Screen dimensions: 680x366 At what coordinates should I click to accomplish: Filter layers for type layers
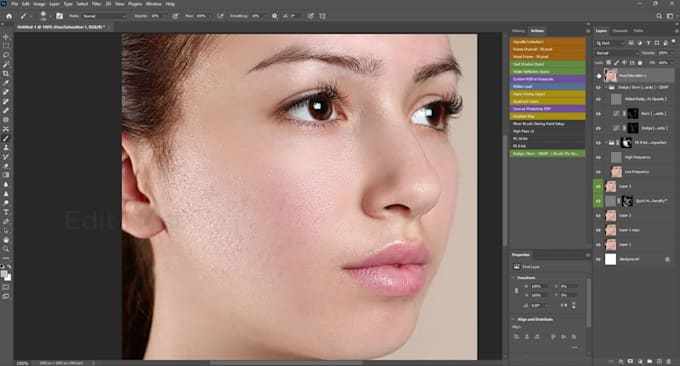(648, 43)
